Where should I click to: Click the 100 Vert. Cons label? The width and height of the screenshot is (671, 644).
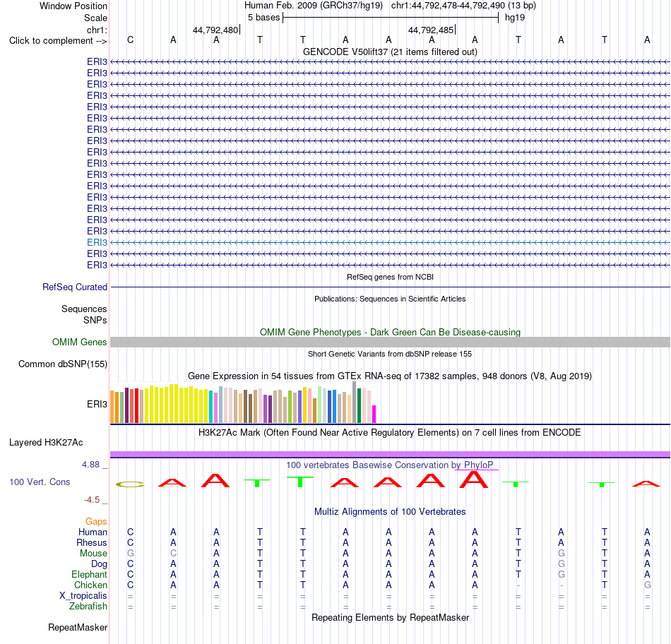tap(40, 482)
